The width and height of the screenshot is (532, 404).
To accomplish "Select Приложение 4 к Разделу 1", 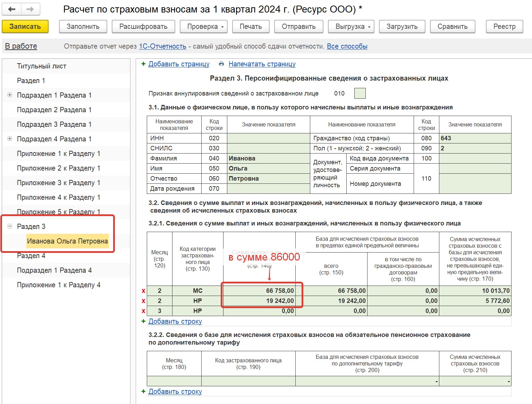I will (59, 197).
